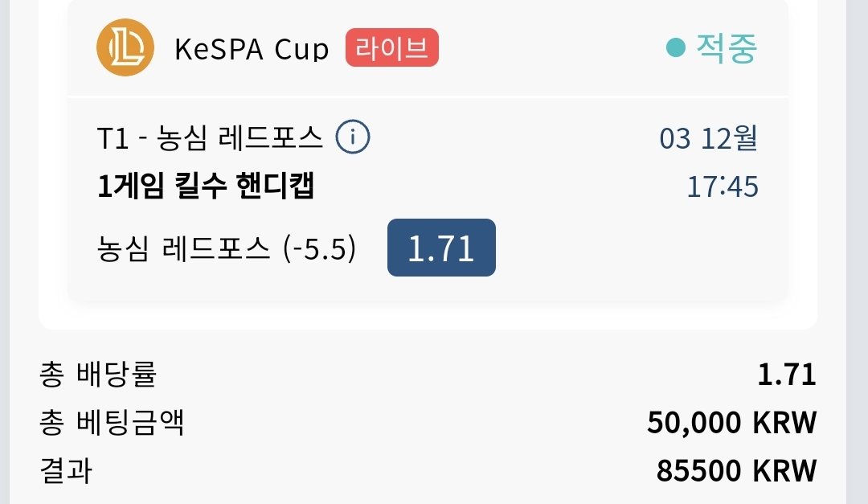Click the 50,000 KRW stake amount
Screen dimensions: 868x504
point(732,423)
